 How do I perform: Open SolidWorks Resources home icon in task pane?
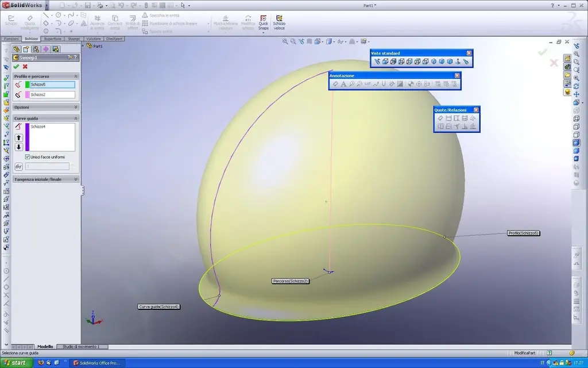pyautogui.click(x=567, y=59)
